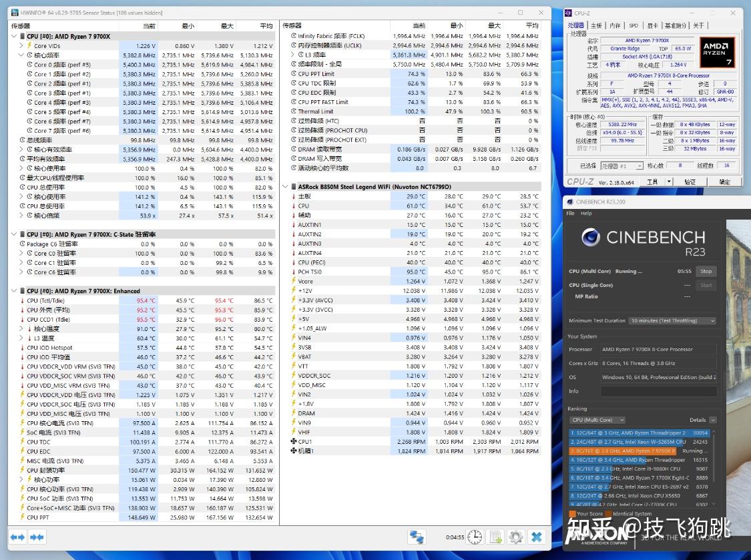Switch to the 内存 tab in CPU-Z
The width and height of the screenshot is (751, 560).
click(615, 25)
